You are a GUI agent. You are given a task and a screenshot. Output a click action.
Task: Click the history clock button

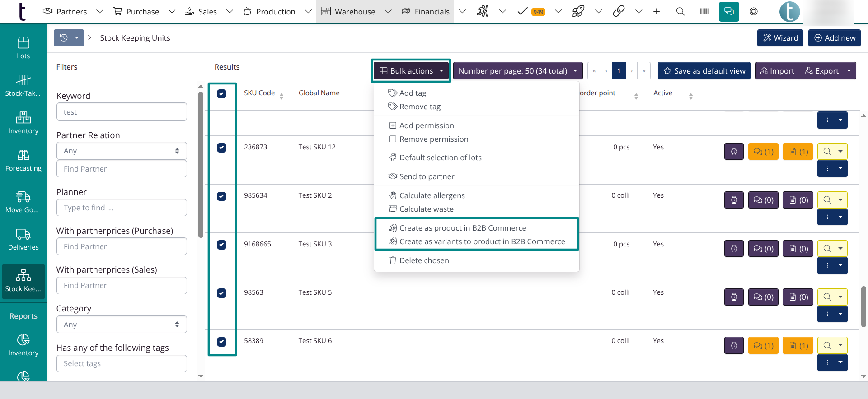tap(64, 38)
